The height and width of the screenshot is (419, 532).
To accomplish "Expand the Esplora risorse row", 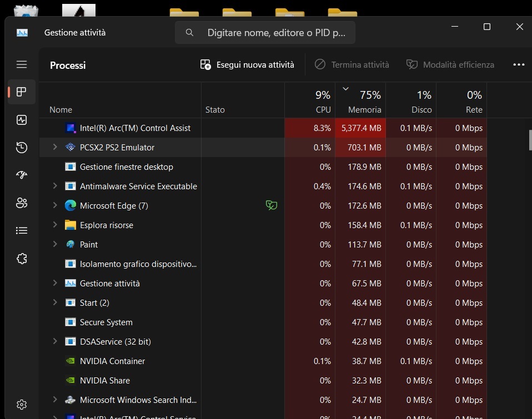I will point(55,224).
